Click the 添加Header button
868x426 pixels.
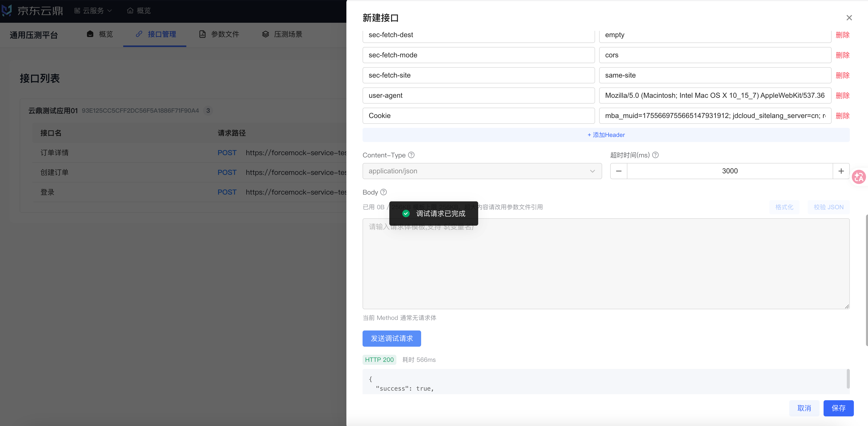pyautogui.click(x=606, y=135)
